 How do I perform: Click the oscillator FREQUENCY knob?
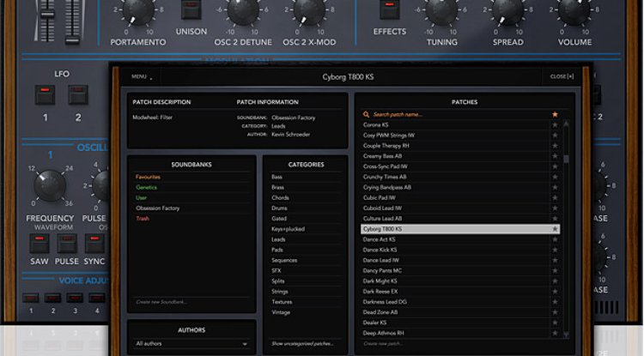coord(50,185)
